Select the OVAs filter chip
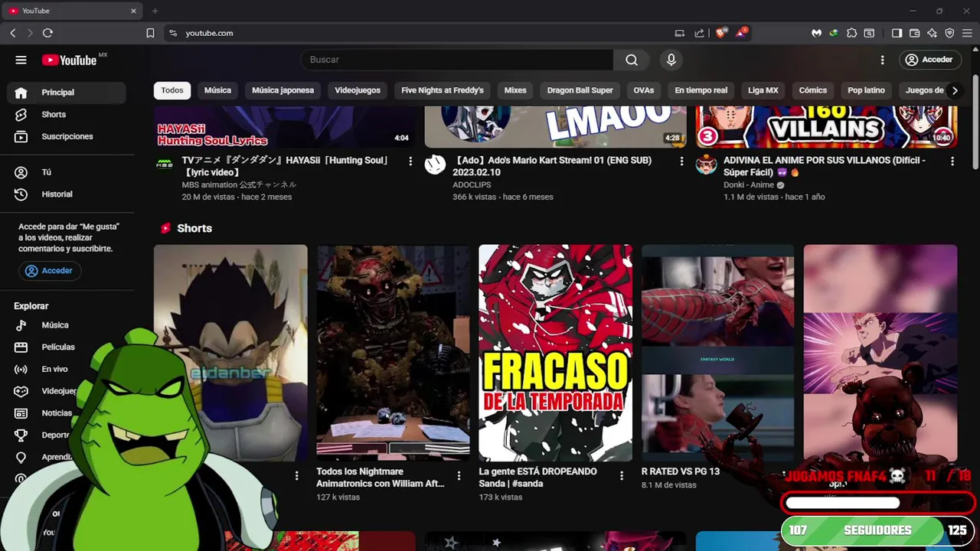 point(644,90)
